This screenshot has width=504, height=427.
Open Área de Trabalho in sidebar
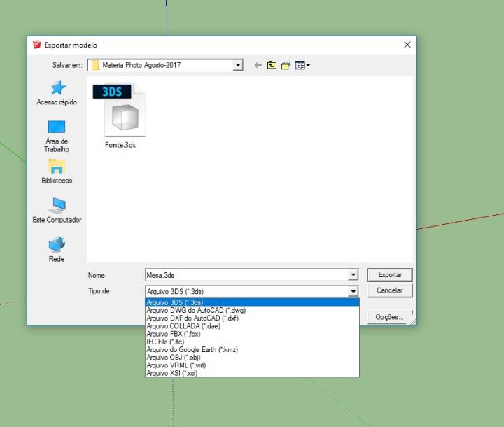coord(57,127)
